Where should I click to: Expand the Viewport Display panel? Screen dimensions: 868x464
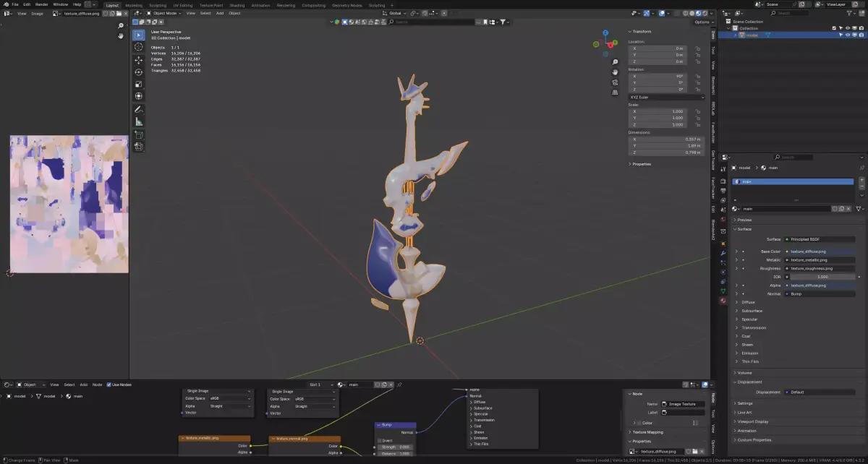pyautogui.click(x=752, y=421)
